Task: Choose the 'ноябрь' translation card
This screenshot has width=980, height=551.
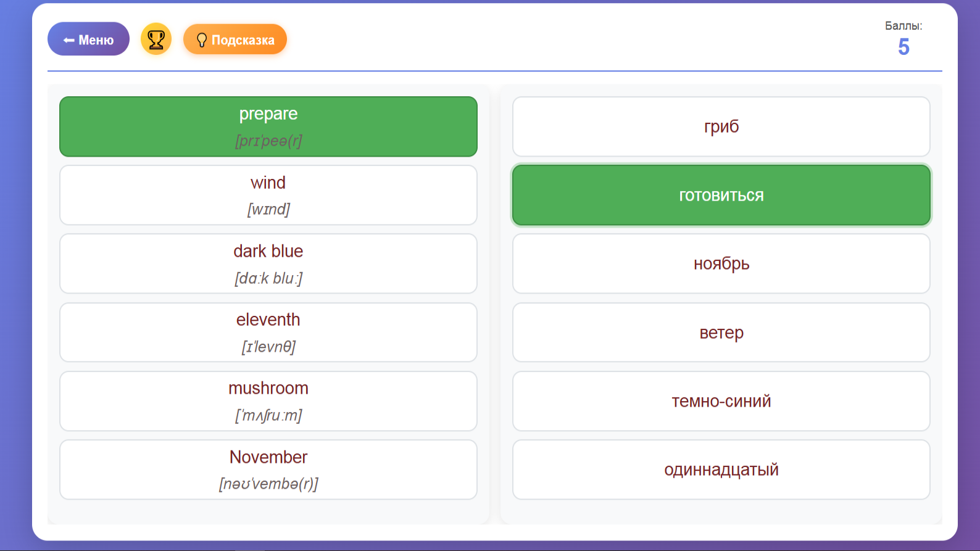Action: pos(721,263)
